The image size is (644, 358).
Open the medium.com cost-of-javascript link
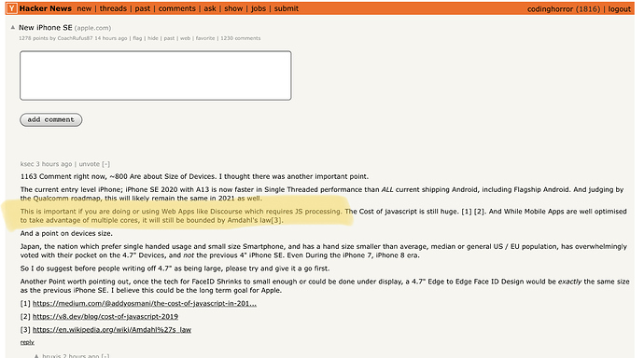(145, 303)
